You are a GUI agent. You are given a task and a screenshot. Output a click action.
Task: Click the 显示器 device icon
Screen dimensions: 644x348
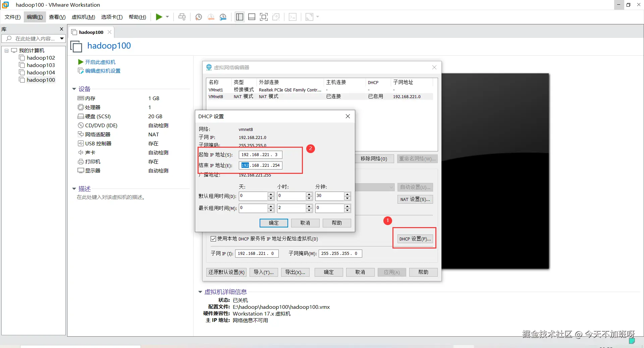81,170
